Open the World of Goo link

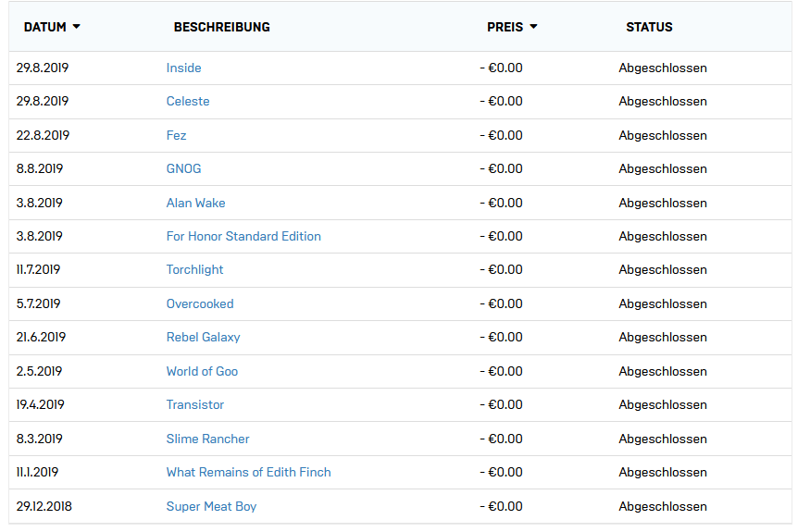tap(202, 371)
